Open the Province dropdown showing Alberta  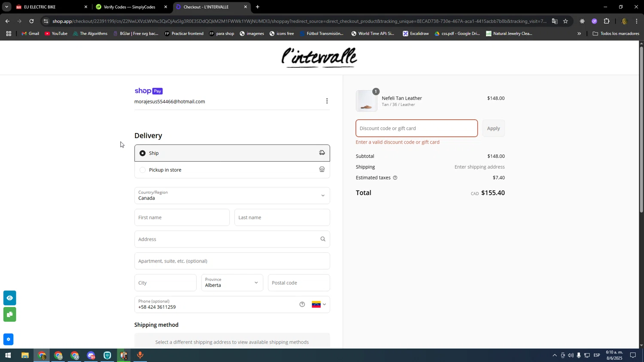232,283
